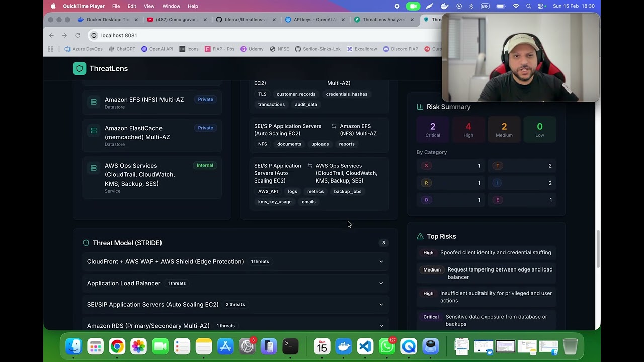Click the browser back arrow
644x362 pixels.
click(x=51, y=35)
